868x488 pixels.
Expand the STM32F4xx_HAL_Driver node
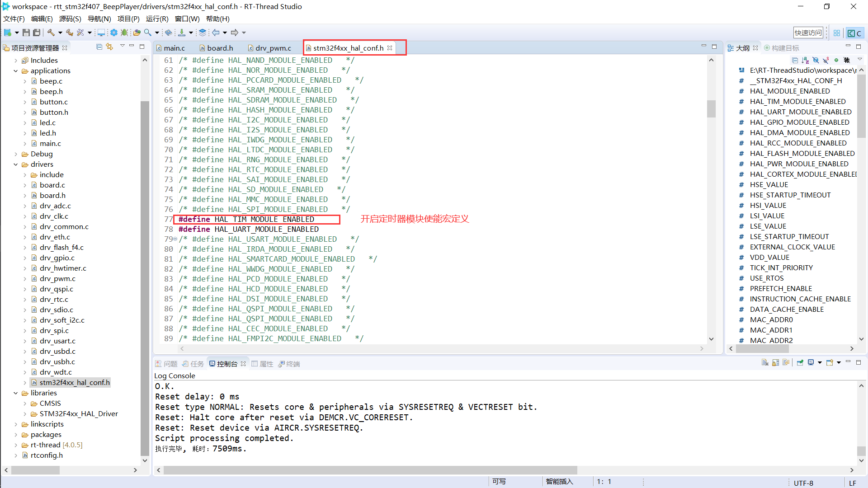coord(26,413)
